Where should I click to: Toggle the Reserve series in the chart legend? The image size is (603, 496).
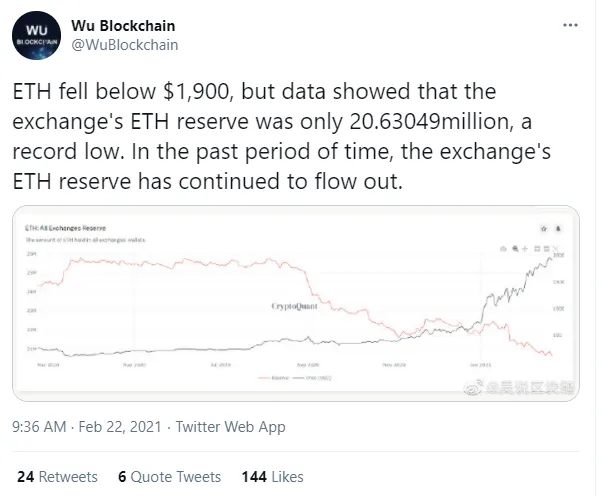[279, 378]
